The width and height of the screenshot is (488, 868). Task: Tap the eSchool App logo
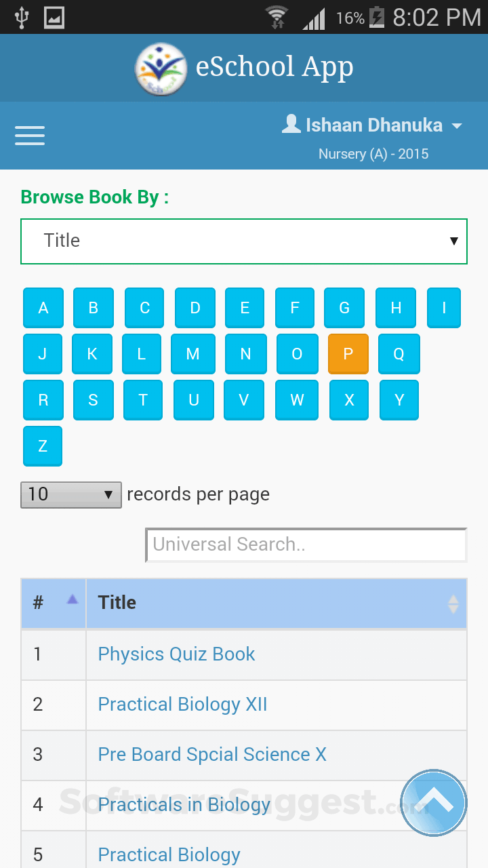[x=161, y=68]
